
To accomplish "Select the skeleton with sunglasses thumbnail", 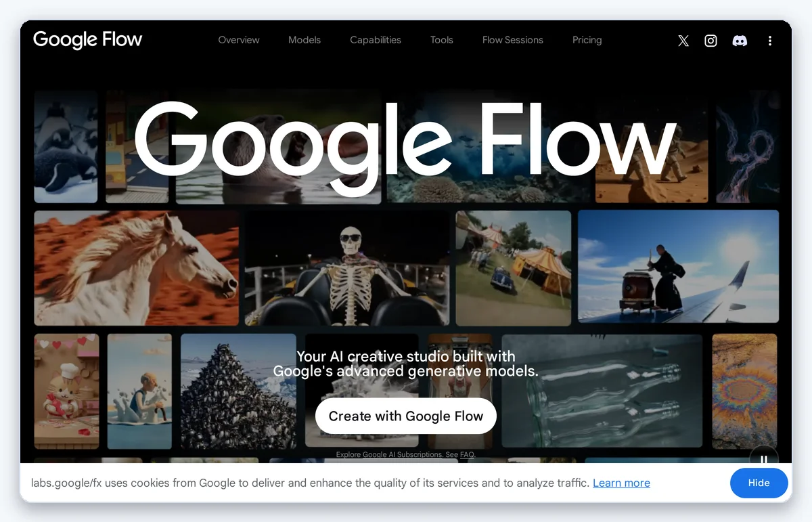I will [347, 268].
